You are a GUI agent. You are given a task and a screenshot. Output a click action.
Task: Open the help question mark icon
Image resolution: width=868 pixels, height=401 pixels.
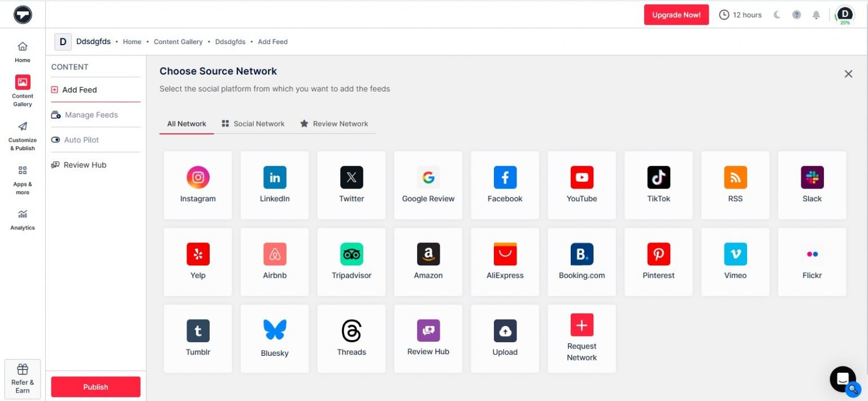coord(797,15)
